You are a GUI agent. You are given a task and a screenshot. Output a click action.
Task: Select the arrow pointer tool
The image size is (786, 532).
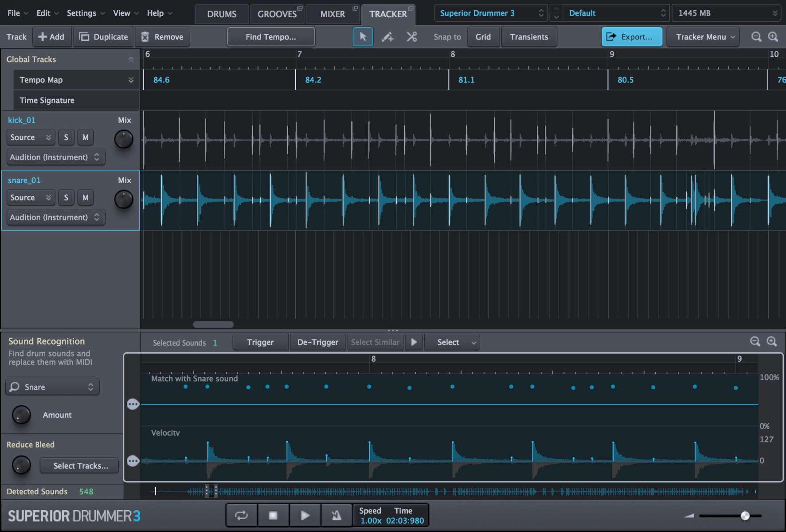point(363,37)
